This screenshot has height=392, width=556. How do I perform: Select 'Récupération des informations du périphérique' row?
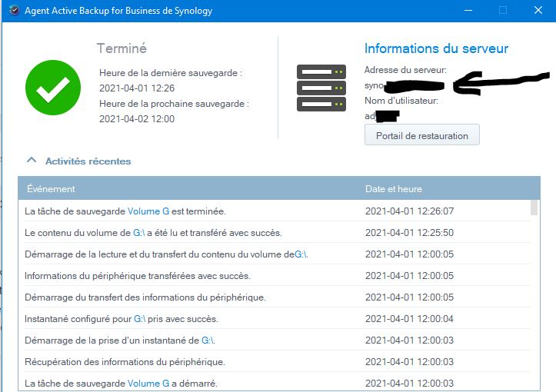[x=125, y=361]
